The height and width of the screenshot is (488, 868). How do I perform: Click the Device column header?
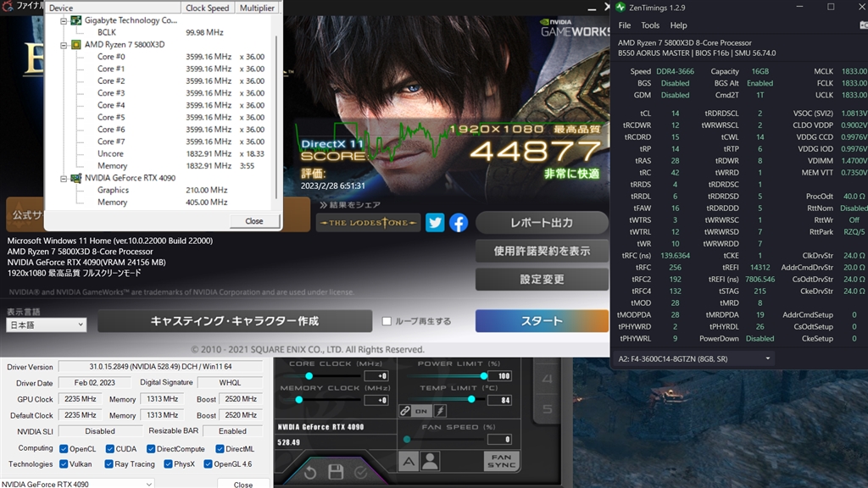tap(113, 8)
